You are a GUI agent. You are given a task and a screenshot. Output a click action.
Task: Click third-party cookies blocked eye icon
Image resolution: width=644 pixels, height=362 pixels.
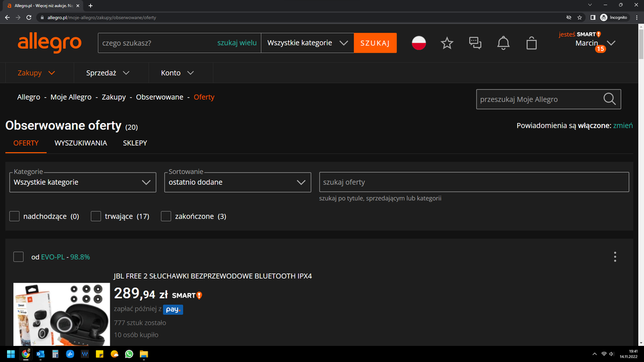pos(569,17)
